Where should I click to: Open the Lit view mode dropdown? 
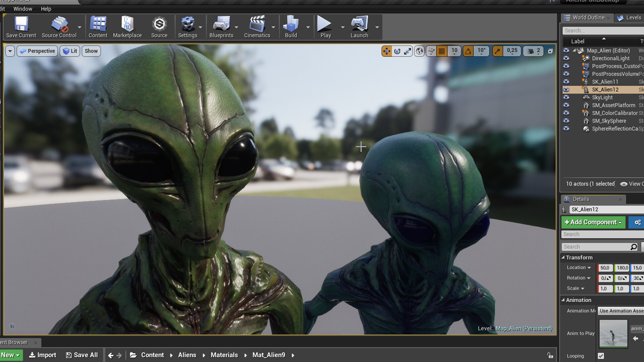[70, 51]
